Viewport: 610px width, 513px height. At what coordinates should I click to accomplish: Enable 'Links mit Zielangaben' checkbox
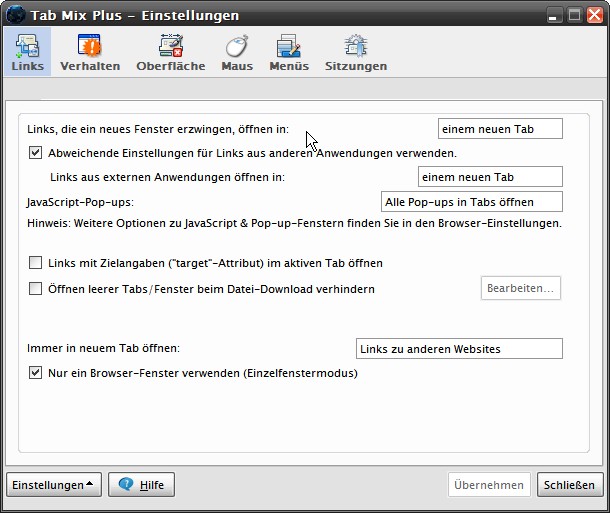click(x=35, y=263)
